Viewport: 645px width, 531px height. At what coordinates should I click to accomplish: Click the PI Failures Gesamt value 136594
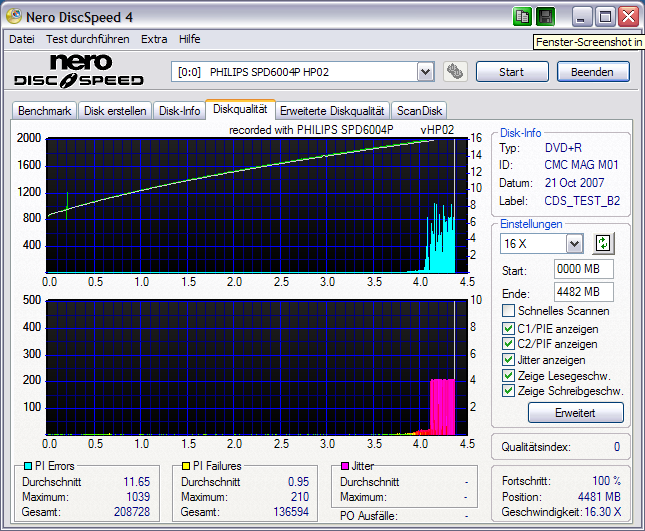291,512
